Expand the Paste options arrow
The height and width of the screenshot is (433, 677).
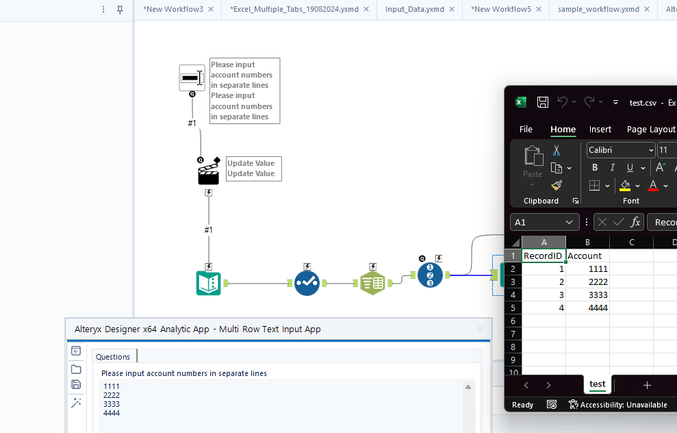(x=532, y=185)
